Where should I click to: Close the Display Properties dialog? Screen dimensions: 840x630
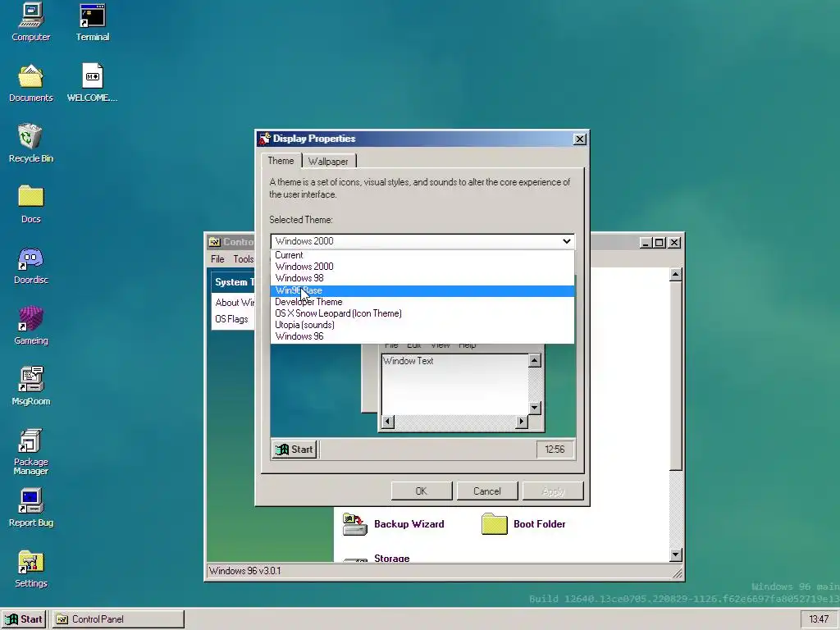pyautogui.click(x=580, y=139)
